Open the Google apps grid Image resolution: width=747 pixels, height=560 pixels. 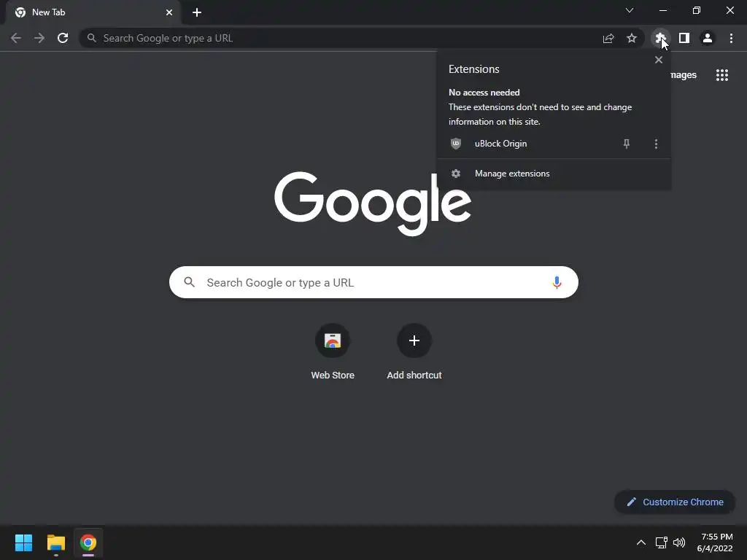click(722, 75)
